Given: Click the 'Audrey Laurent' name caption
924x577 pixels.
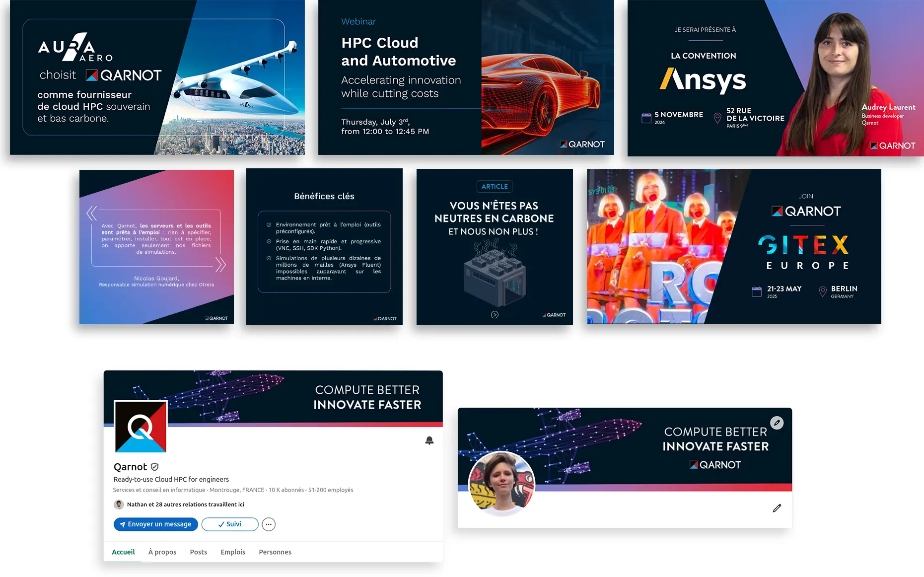Looking at the screenshot, I should coord(888,107).
